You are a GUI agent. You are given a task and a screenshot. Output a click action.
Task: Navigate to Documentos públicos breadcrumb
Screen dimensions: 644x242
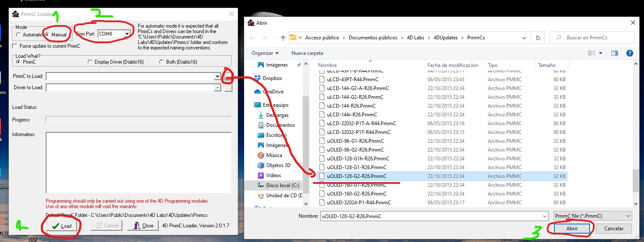[373, 38]
